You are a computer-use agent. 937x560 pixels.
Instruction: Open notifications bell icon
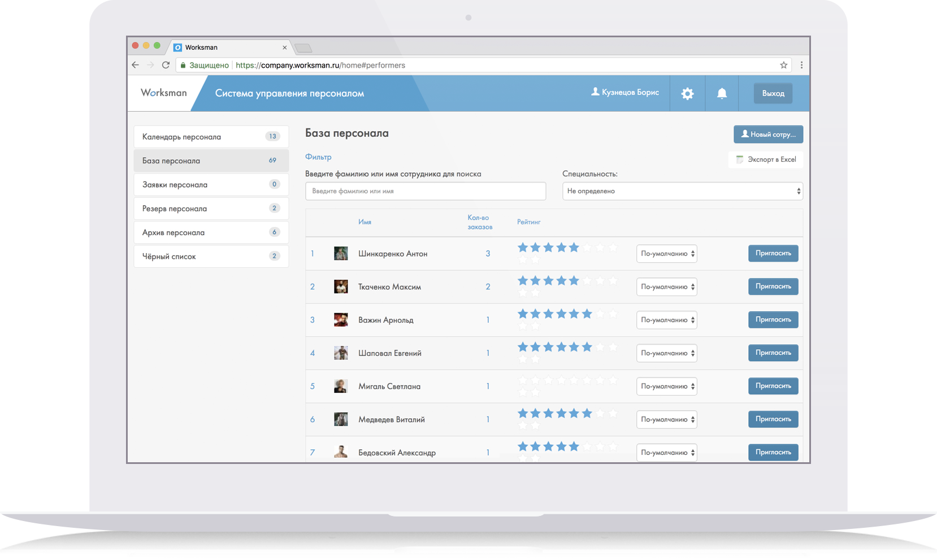[722, 94]
